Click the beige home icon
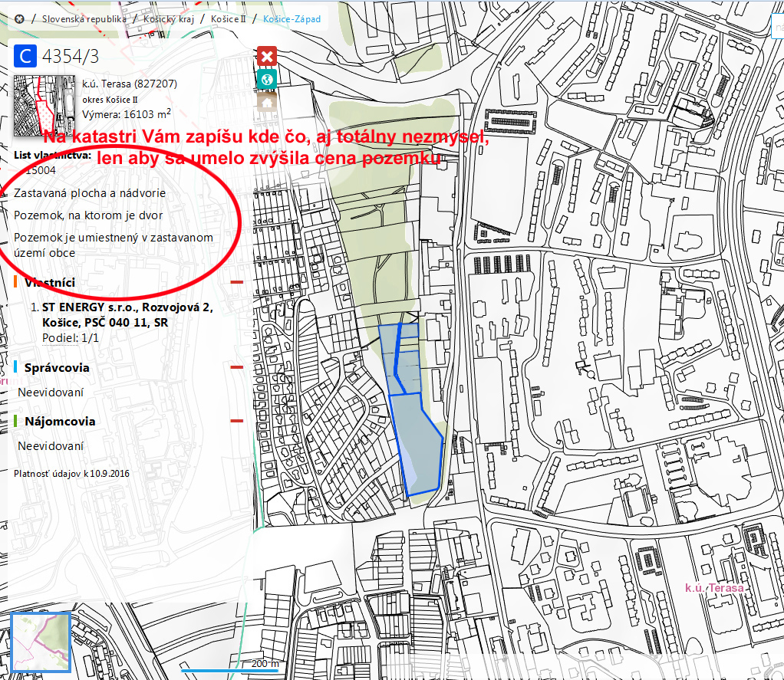The width and height of the screenshot is (784, 680). click(266, 102)
